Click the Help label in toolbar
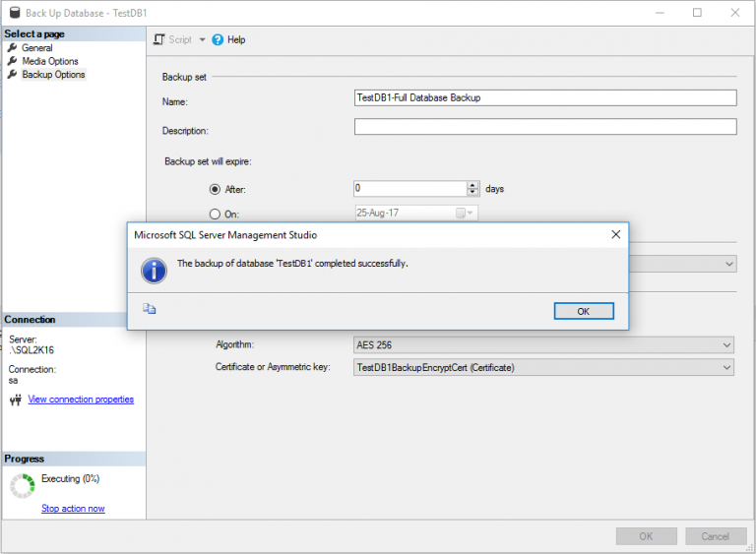This screenshot has width=756, height=554. pos(236,39)
